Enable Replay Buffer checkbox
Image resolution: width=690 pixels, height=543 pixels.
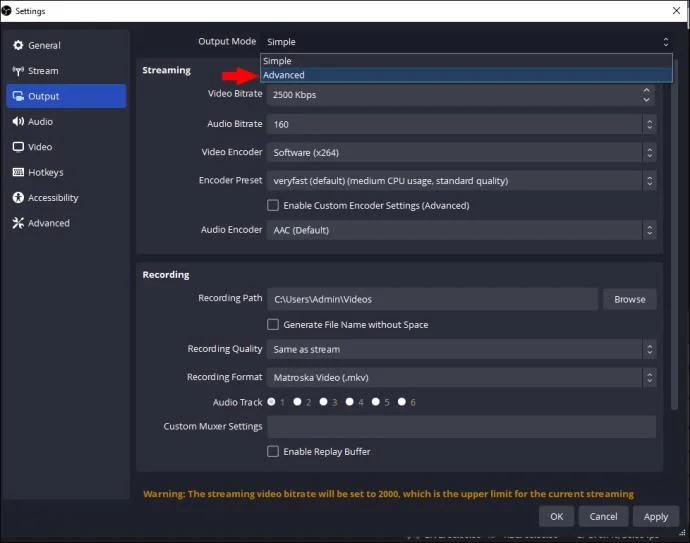pyautogui.click(x=273, y=451)
